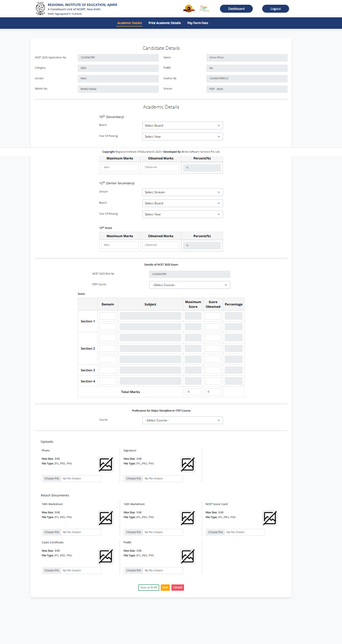
Task: Click the NCET Score Card preview placeholder
Action: (270, 518)
